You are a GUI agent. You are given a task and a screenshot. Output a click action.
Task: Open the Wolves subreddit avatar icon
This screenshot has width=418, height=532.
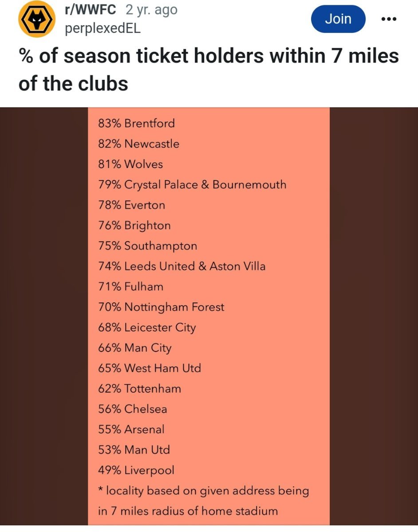[36, 20]
